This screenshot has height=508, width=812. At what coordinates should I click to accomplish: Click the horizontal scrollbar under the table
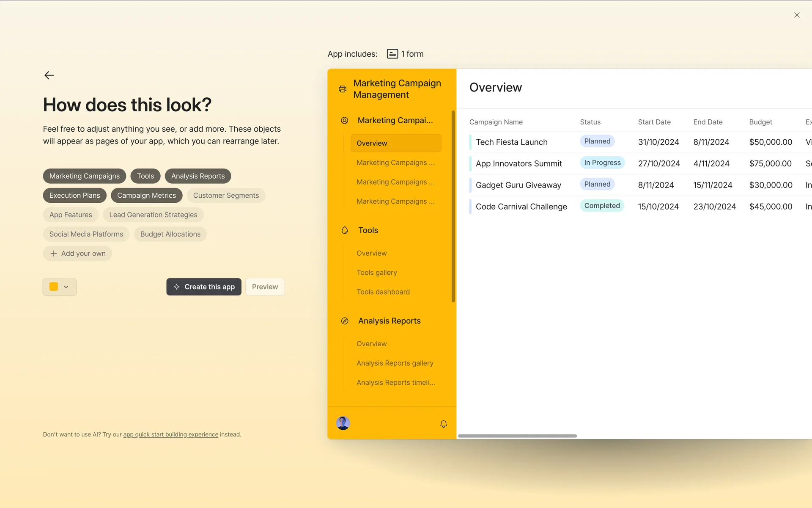517,436
